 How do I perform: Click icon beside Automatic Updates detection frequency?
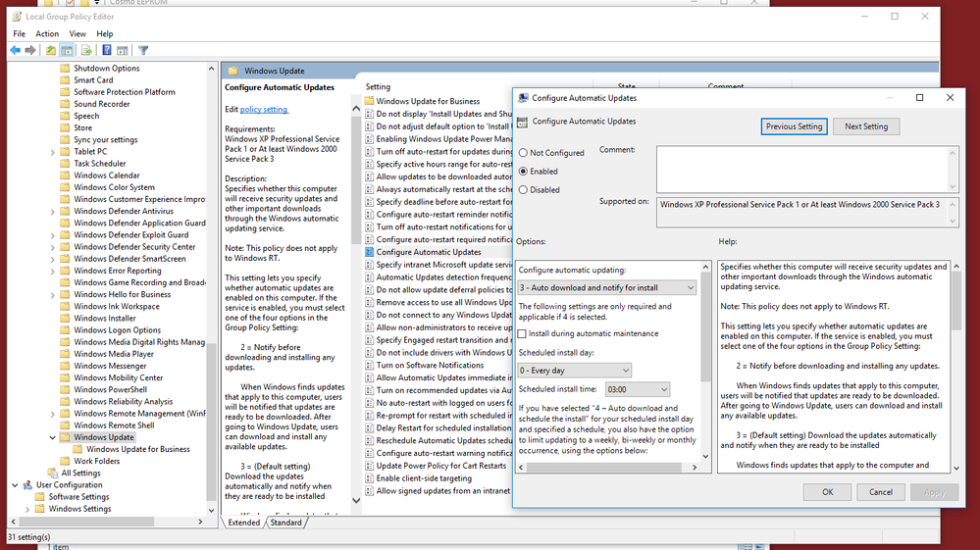point(370,277)
